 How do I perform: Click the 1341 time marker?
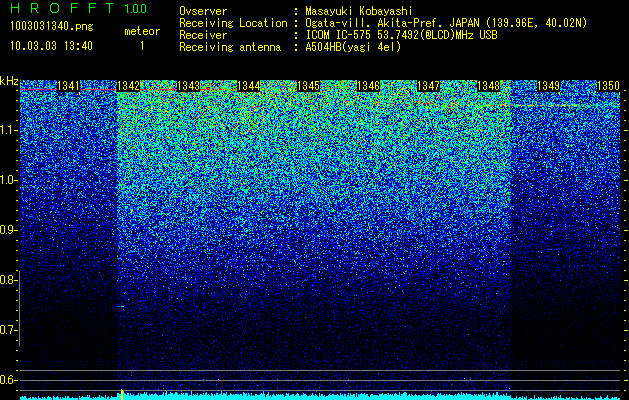[69, 86]
